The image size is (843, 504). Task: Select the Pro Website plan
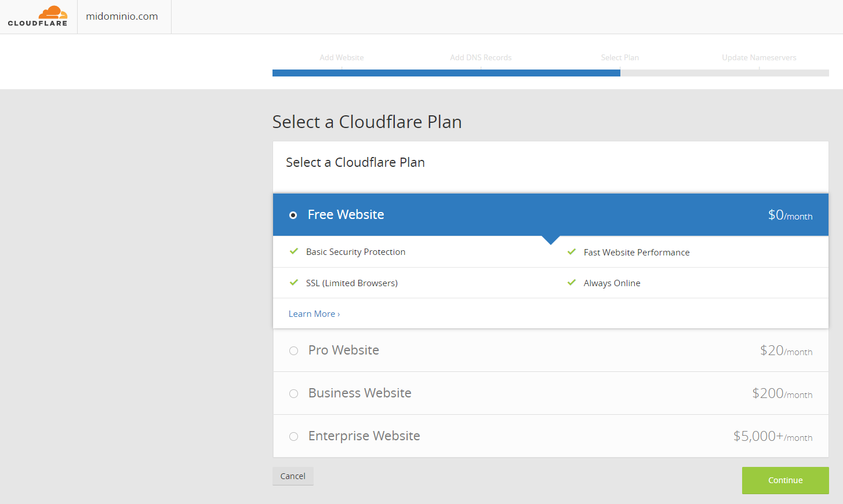293,350
